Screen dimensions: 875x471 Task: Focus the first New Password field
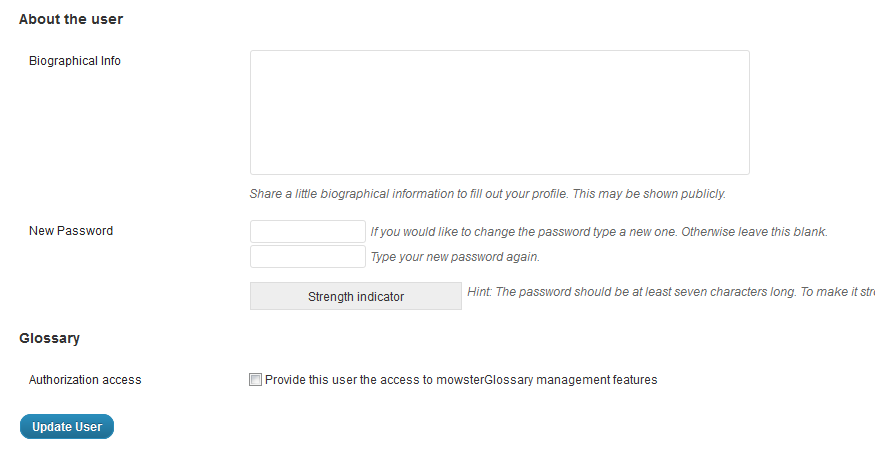point(308,231)
